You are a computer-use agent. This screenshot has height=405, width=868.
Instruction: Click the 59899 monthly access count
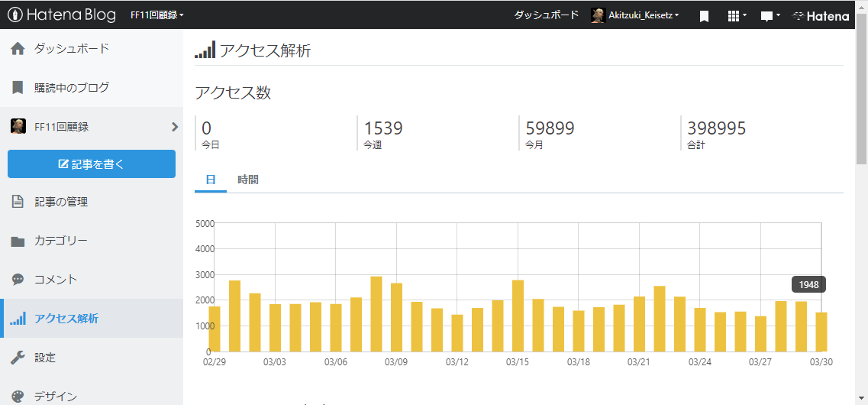[x=550, y=128]
